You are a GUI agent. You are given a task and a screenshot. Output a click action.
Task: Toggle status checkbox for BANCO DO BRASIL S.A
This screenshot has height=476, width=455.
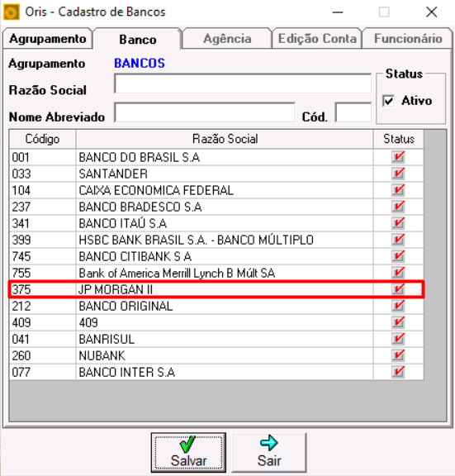[x=398, y=157]
